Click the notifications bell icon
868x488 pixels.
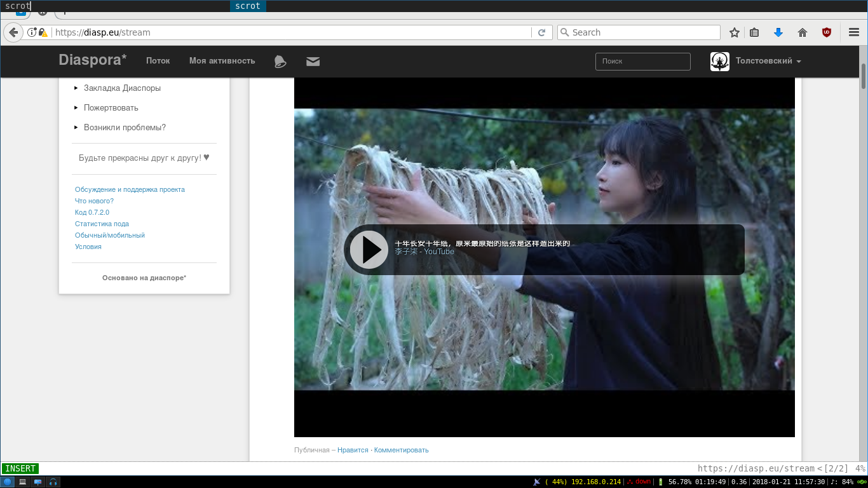click(280, 61)
